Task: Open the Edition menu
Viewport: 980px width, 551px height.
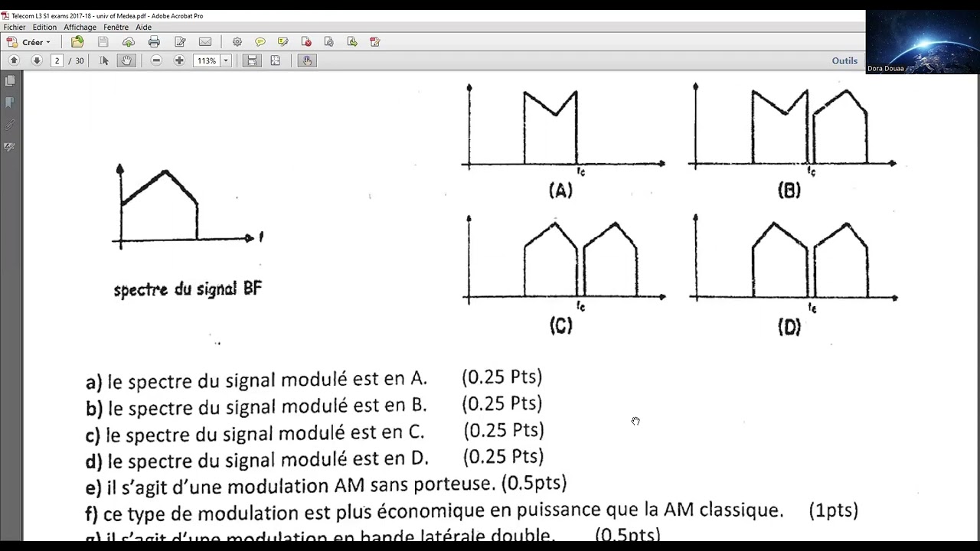Action: click(x=44, y=28)
